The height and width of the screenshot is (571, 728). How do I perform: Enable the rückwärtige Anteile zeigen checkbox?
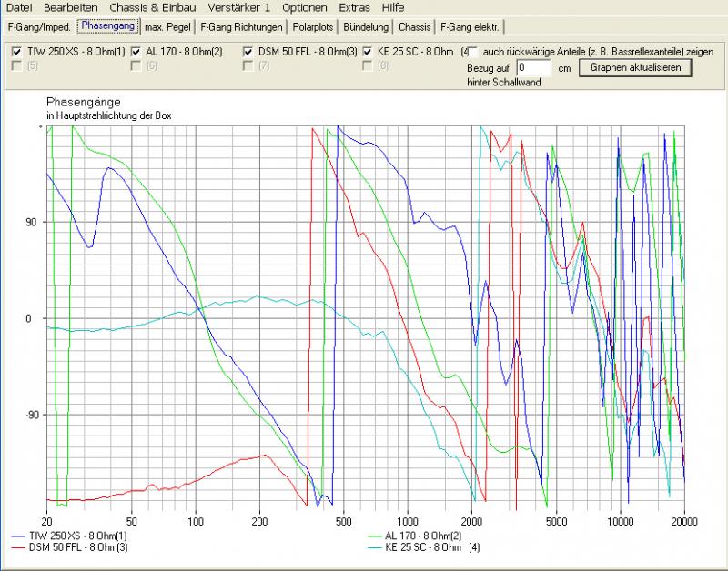[471, 52]
